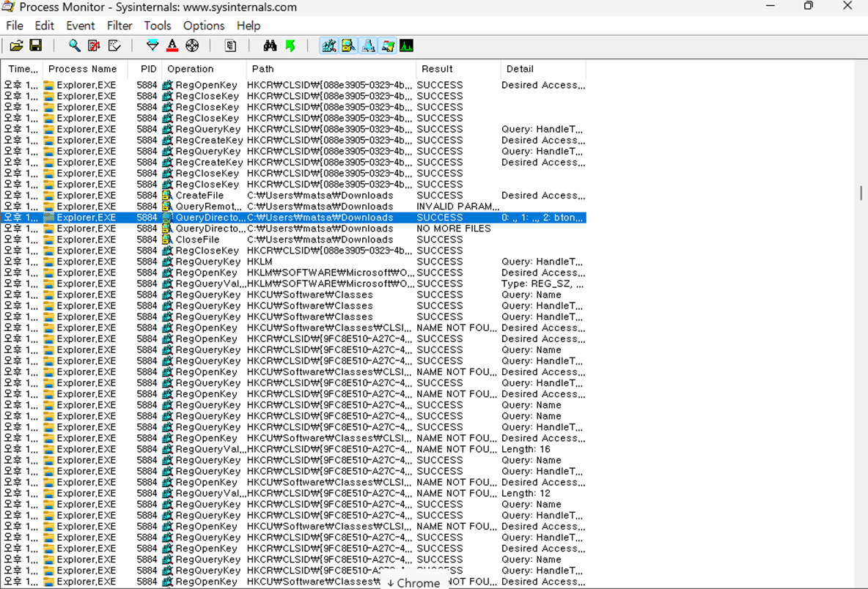Image resolution: width=868 pixels, height=589 pixels.
Task: Click Process Monitor title bar app icon
Action: click(8, 7)
